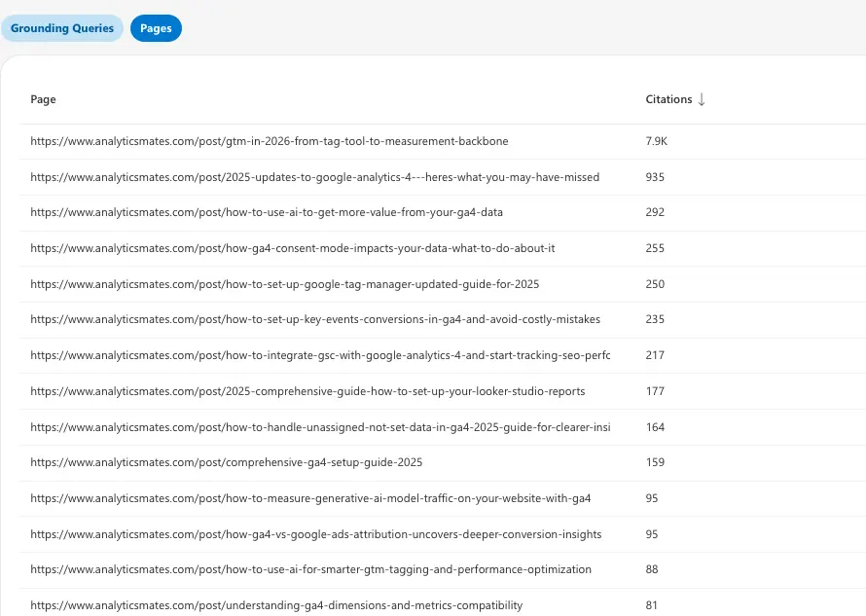This screenshot has height=616, width=866.
Task: Open the 2025-updates-to-google-analytics-4 post link
Action: [313, 177]
